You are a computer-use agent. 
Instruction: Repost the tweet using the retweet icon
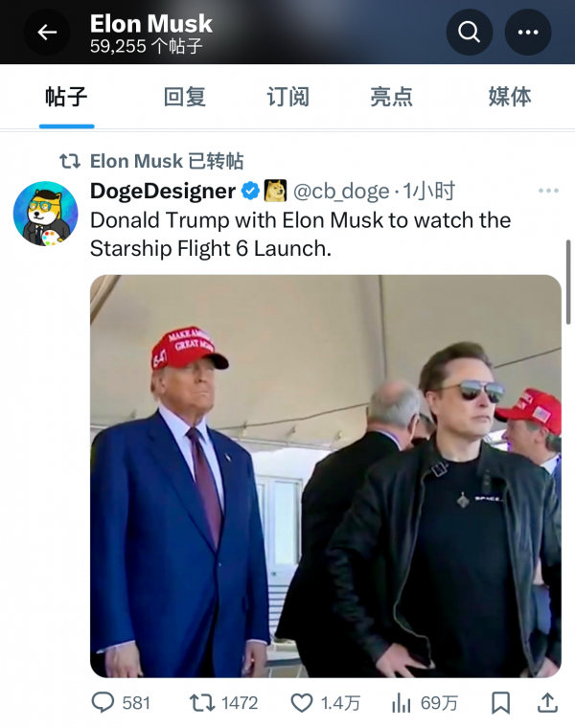click(202, 703)
